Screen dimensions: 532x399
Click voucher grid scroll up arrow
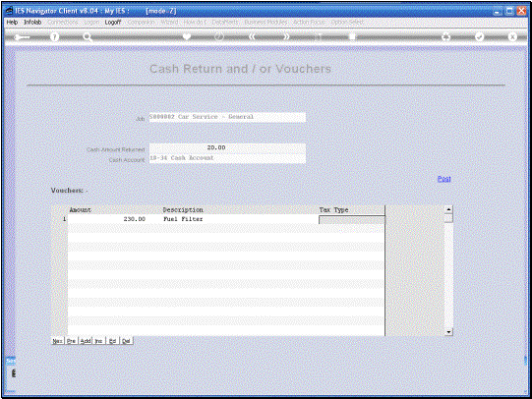pos(448,209)
